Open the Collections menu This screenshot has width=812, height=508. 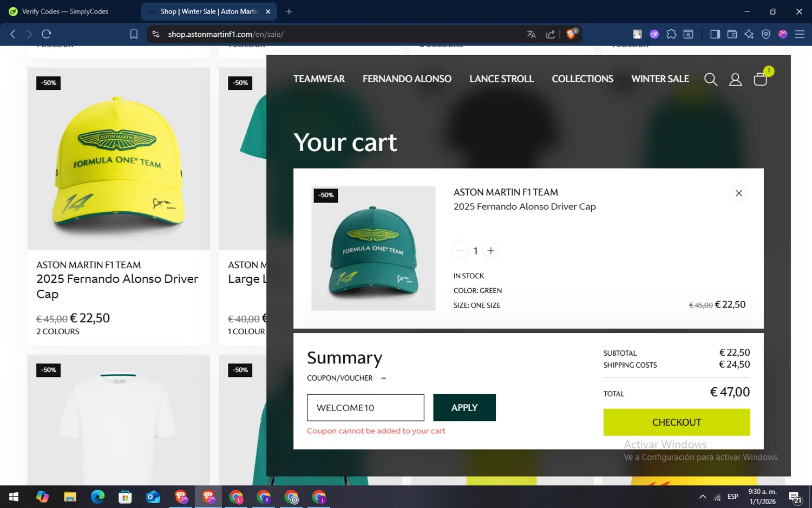pyautogui.click(x=582, y=79)
